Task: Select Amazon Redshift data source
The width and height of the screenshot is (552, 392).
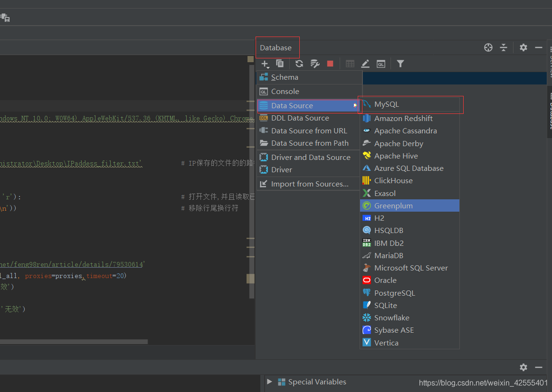Action: (410, 119)
